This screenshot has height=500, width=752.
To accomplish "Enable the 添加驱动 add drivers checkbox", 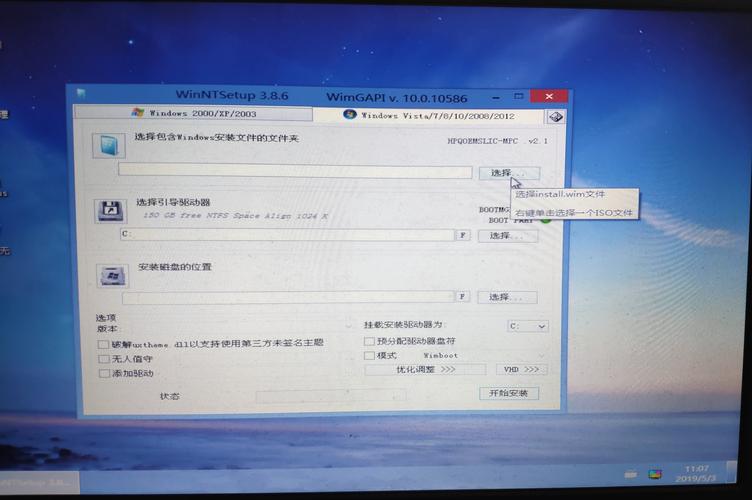I will pos(104,373).
